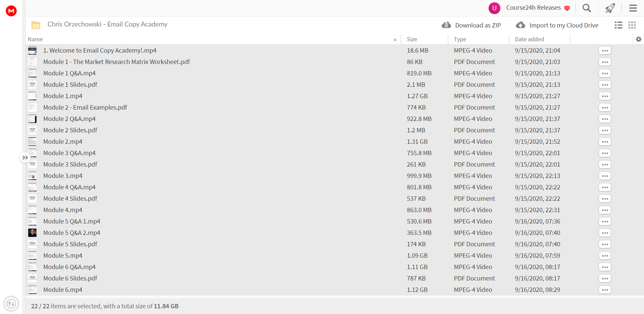Click Download as ZIP button
This screenshot has width=644, height=314.
[471, 25]
